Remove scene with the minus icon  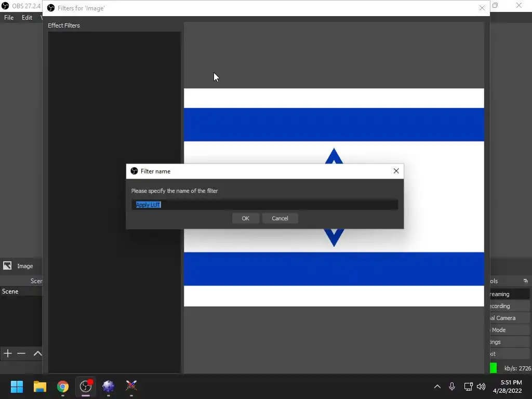(21, 353)
